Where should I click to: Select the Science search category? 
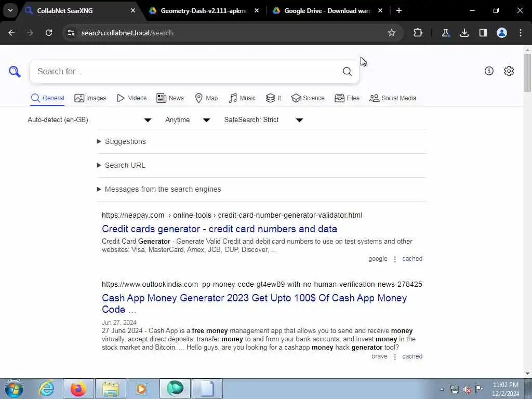(308, 98)
